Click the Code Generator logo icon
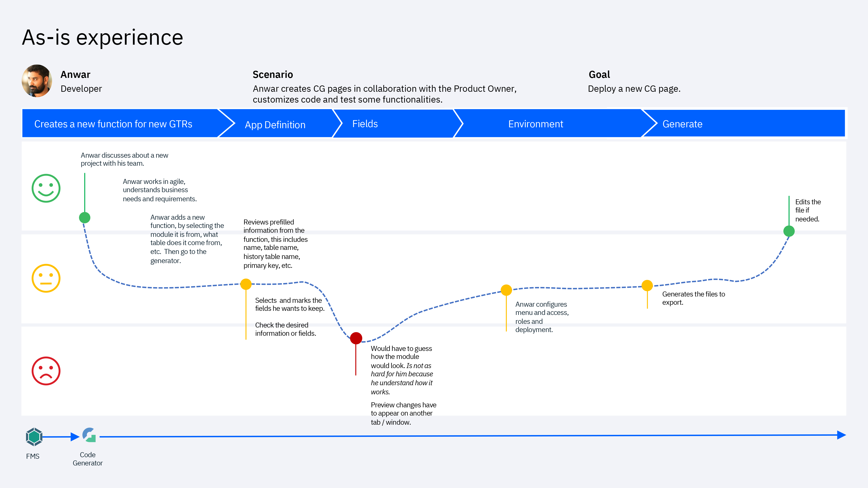Viewport: 868px width, 488px height. pos(89,435)
